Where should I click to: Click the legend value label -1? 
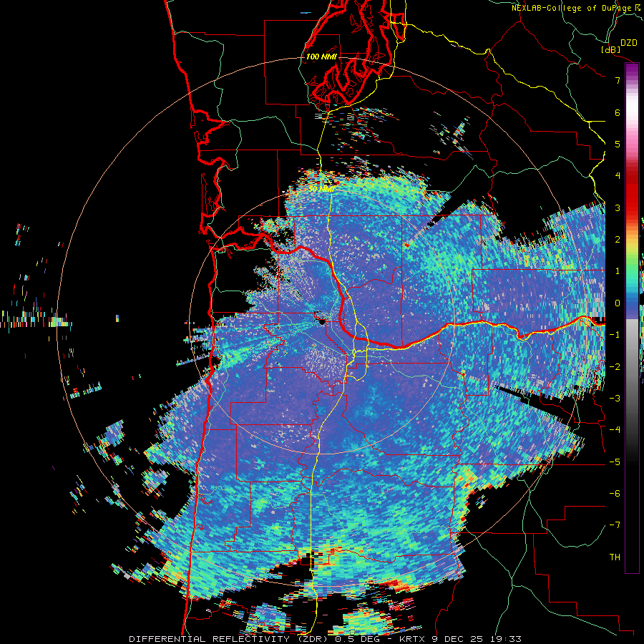tap(615, 335)
